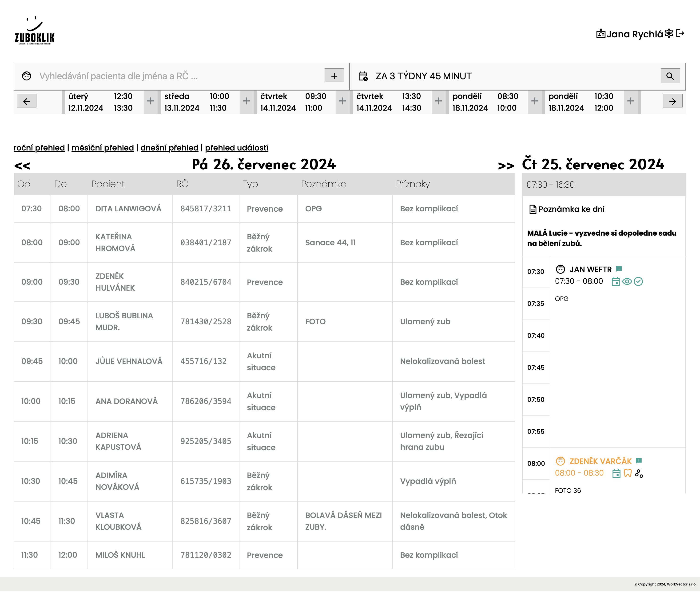
Task: Open přehled událostí link
Action: 236,148
